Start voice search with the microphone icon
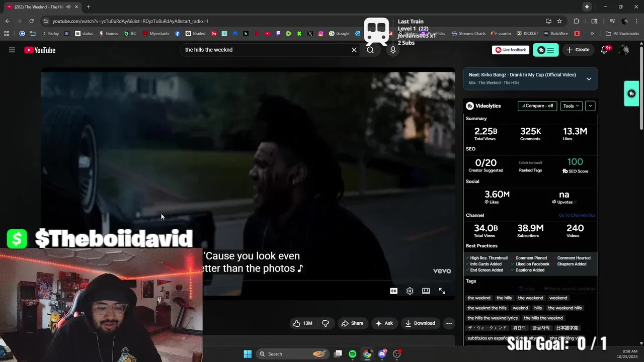The width and height of the screenshot is (644, 362). [x=393, y=50]
